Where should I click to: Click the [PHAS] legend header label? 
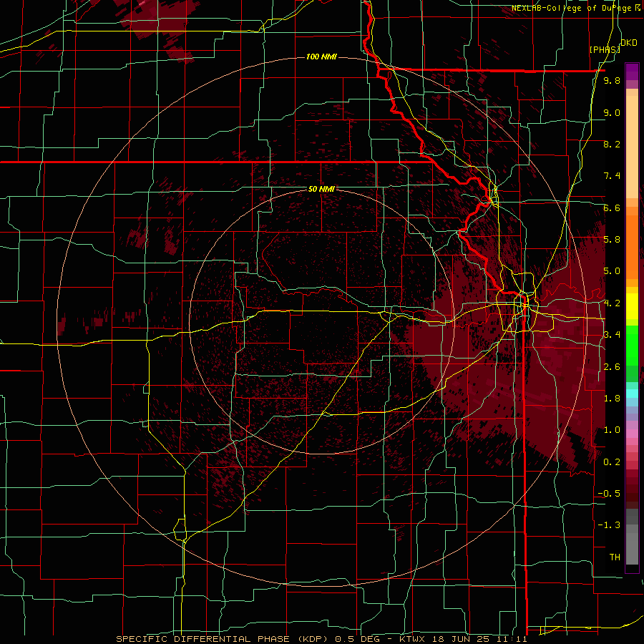pos(605,49)
